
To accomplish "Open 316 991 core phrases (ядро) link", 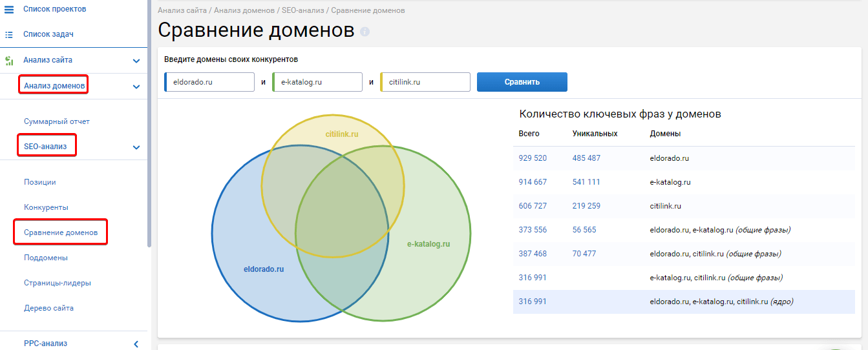I will (533, 302).
